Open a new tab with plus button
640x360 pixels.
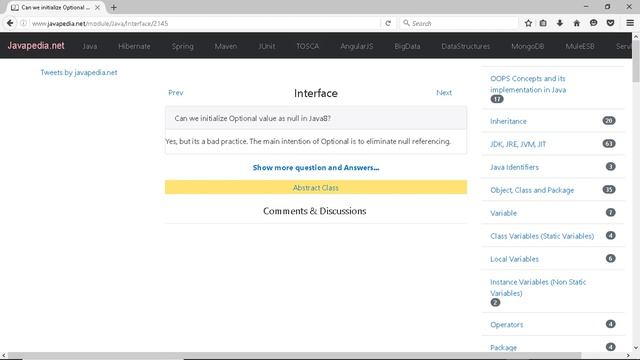click(x=113, y=7)
